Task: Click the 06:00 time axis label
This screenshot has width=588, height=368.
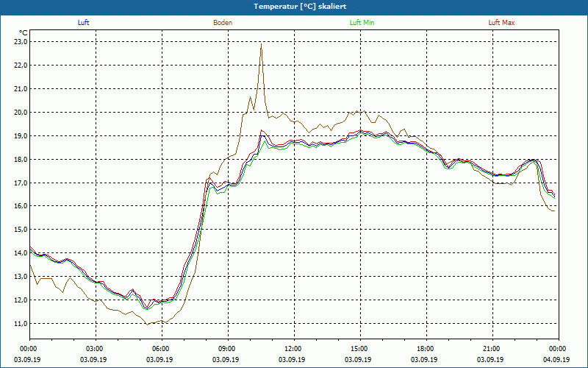Action: click(x=162, y=349)
